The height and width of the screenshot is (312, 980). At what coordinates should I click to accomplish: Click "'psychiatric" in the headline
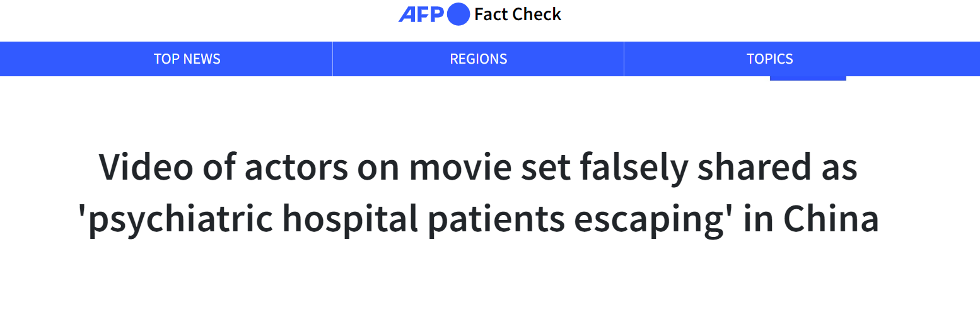click(169, 219)
